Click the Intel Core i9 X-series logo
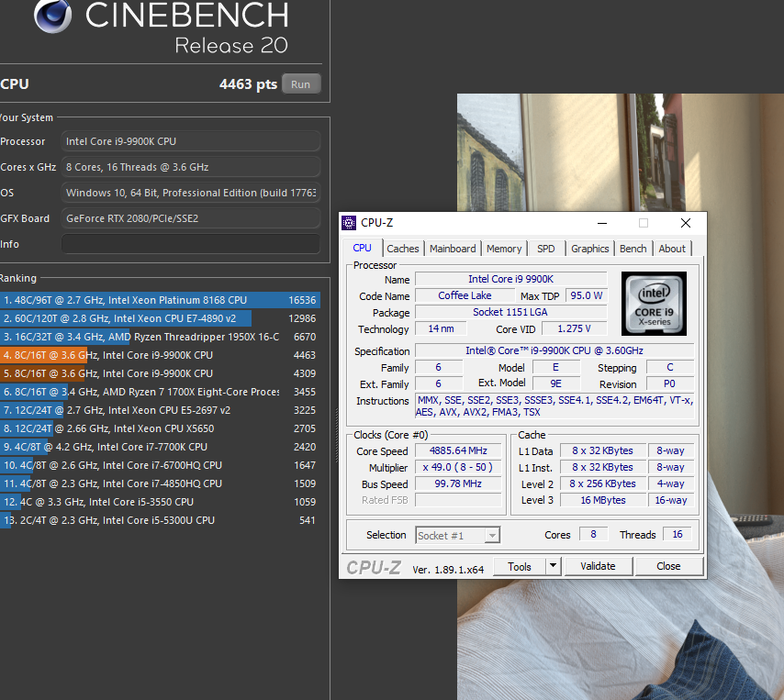 (654, 304)
